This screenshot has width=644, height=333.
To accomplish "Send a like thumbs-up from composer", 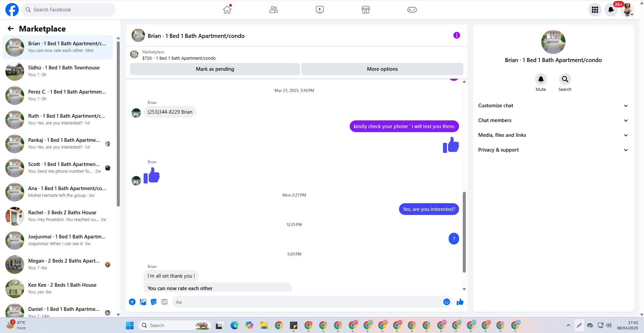I will (x=460, y=302).
